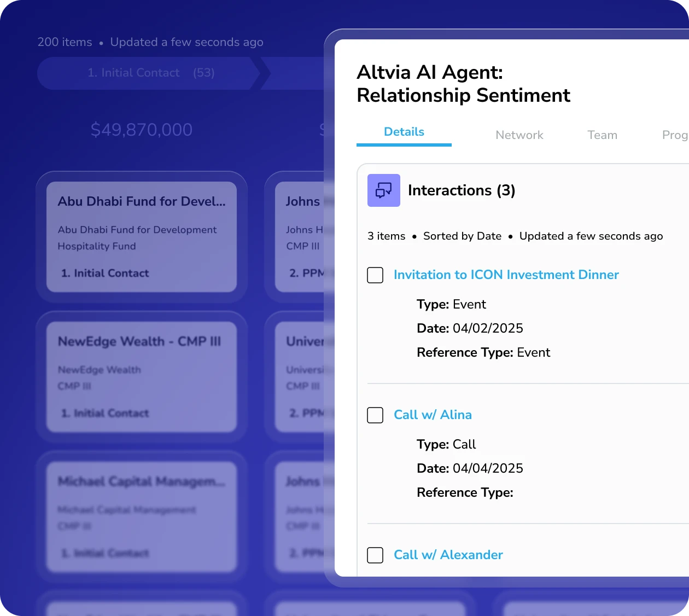The image size is (689, 616).
Task: Click the Sorted by Date label
Action: point(462,236)
